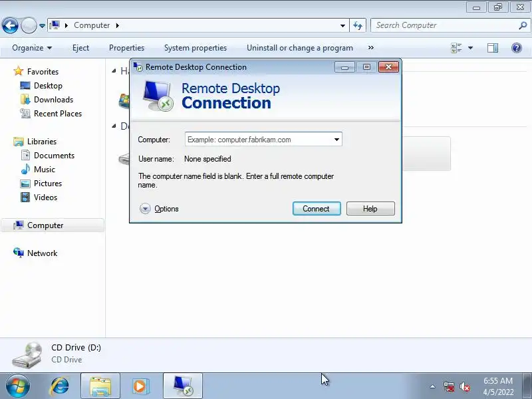
Task: Click the muted volume tray icon
Action: pos(464,386)
